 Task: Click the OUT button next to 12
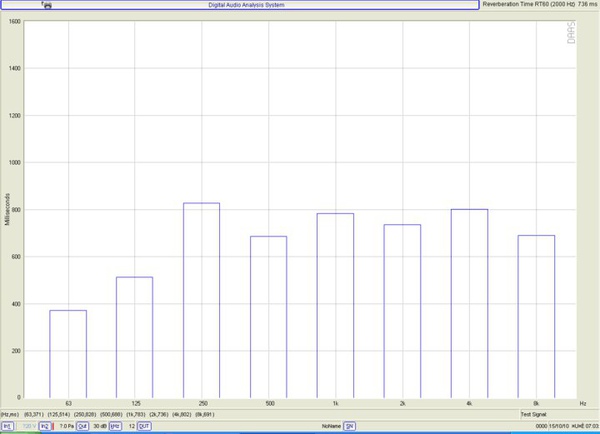[144, 426]
